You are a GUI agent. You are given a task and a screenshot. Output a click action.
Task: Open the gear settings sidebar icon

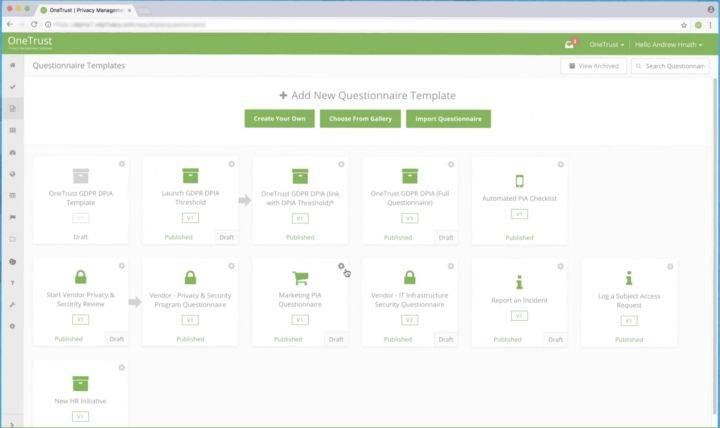click(12, 326)
